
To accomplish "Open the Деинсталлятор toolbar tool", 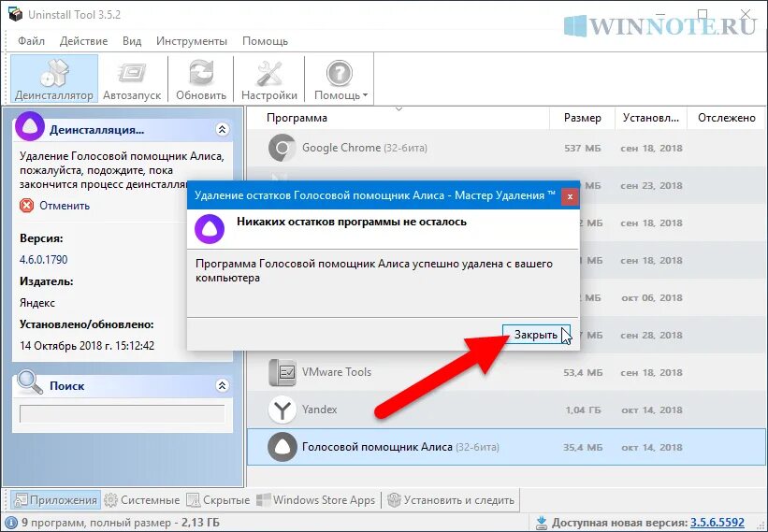I will [54, 79].
